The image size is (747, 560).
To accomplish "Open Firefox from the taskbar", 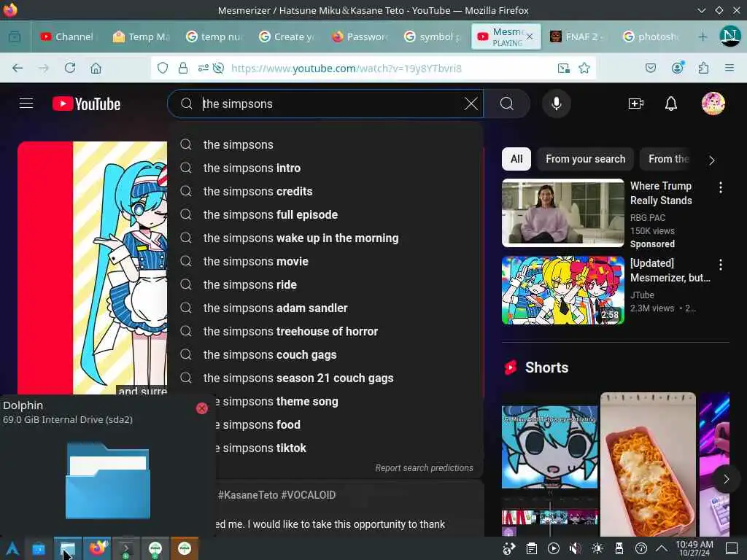I will coord(97,548).
